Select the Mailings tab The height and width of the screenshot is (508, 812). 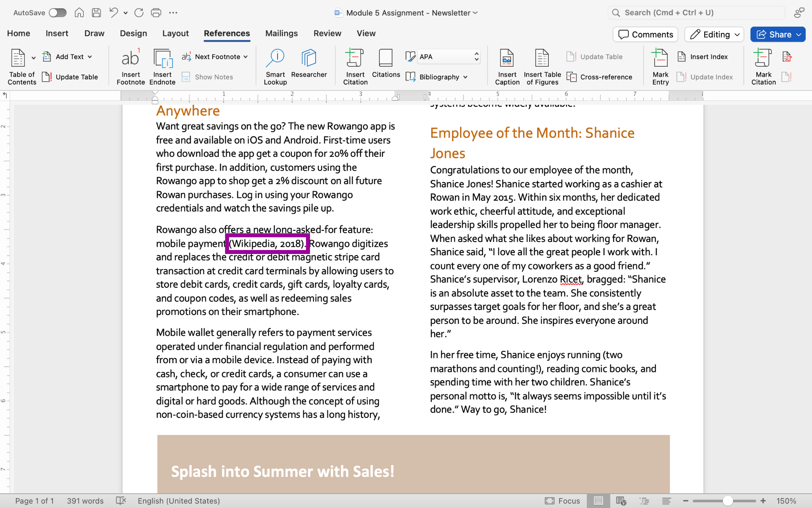282,34
